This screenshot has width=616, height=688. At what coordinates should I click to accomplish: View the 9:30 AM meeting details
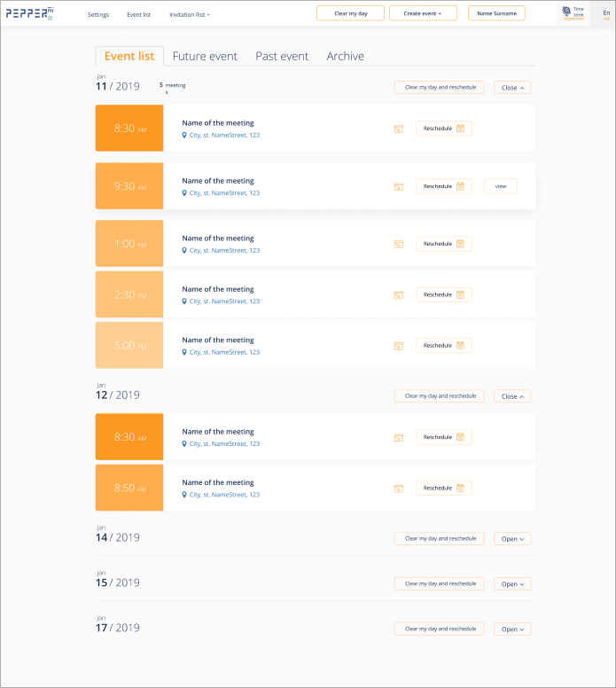click(x=501, y=186)
